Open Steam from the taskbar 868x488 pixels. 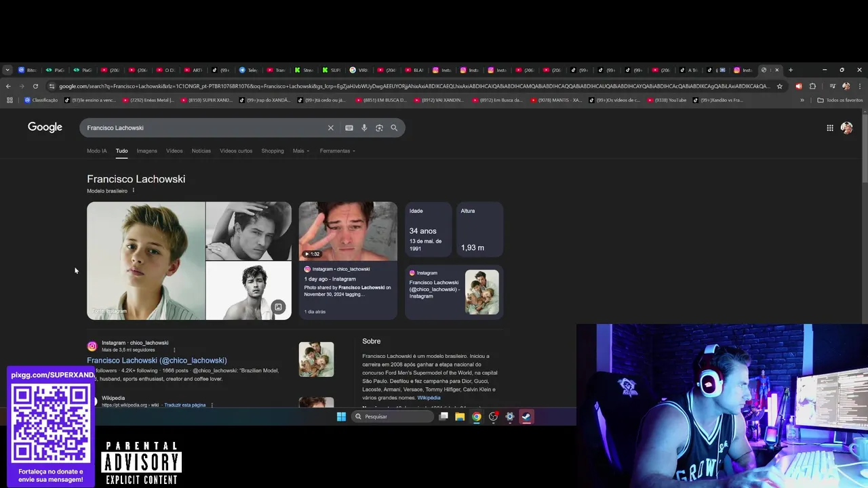526,417
